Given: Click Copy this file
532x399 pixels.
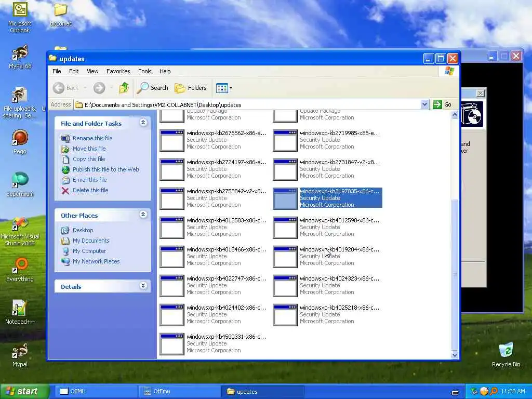Looking at the screenshot, I should (x=89, y=159).
